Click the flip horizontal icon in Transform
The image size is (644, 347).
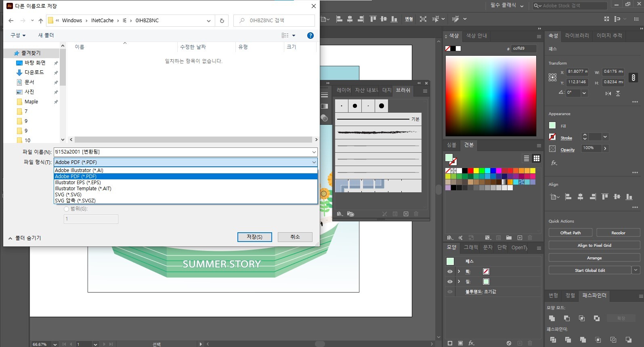coord(608,93)
